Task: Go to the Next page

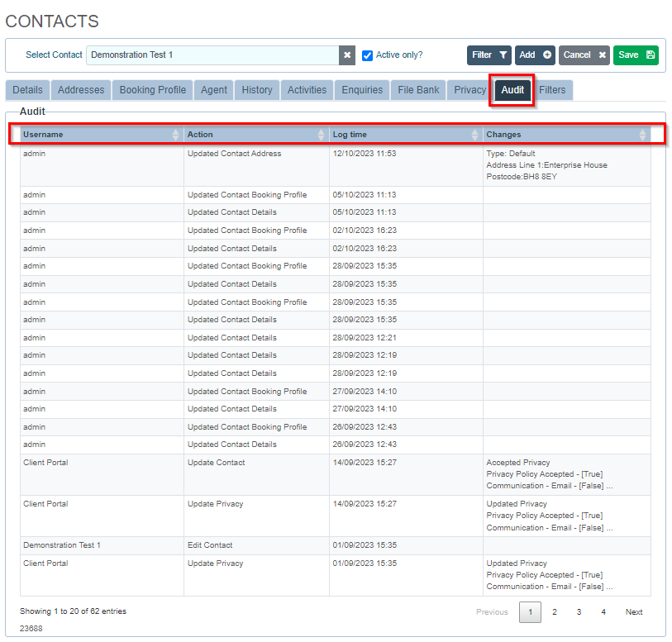Action: [634, 612]
